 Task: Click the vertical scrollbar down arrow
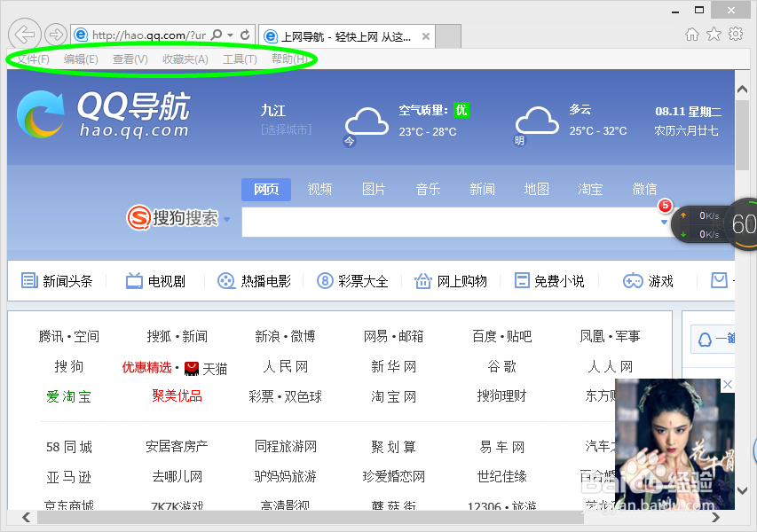[x=743, y=490]
